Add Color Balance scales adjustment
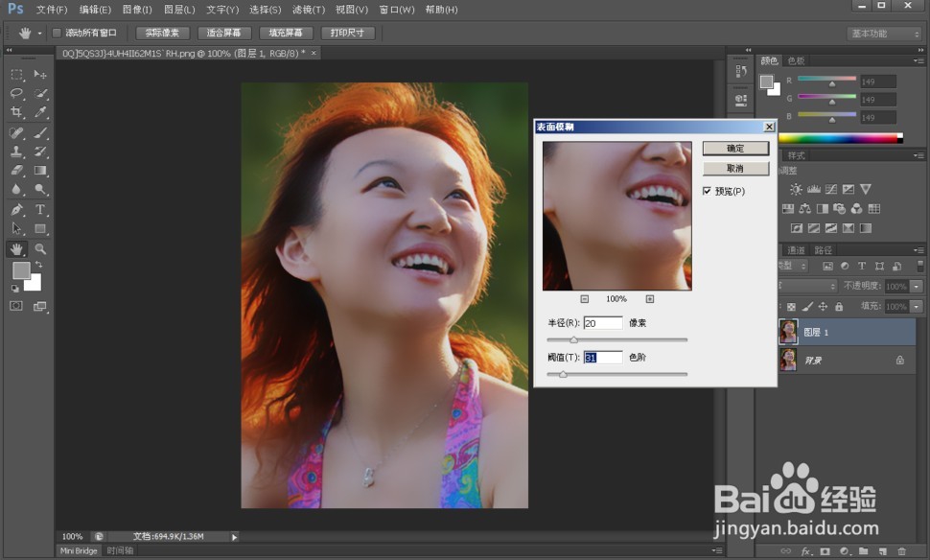930x560 pixels. coord(804,209)
